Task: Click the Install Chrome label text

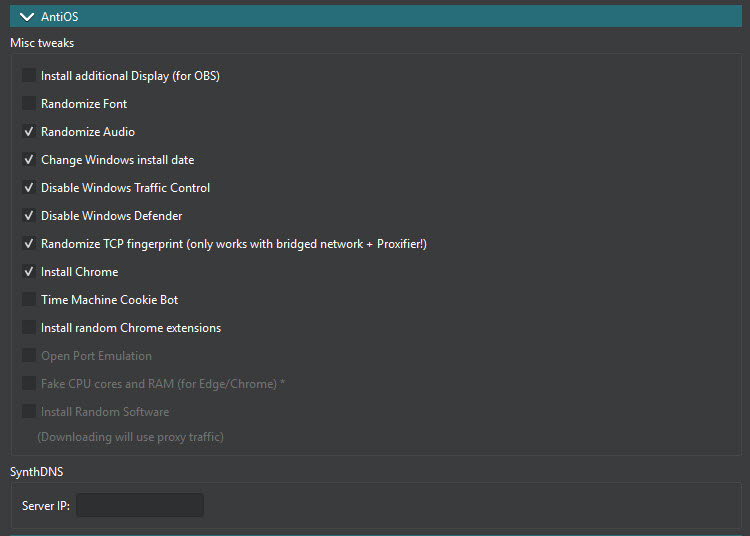Action: [80, 272]
